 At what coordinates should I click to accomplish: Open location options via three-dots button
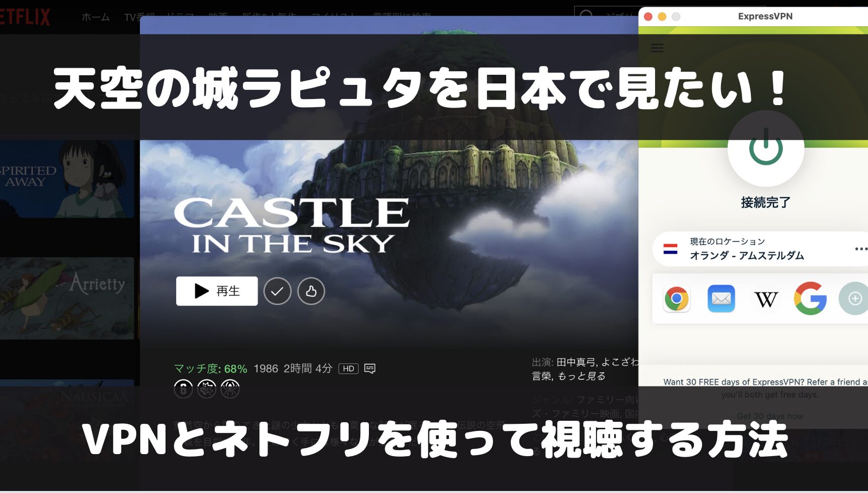(861, 249)
